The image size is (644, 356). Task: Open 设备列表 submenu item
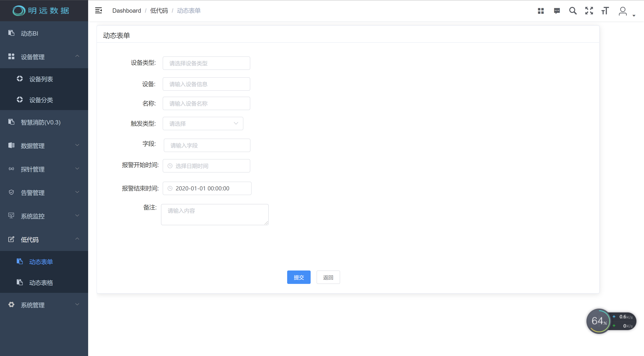pyautogui.click(x=44, y=79)
